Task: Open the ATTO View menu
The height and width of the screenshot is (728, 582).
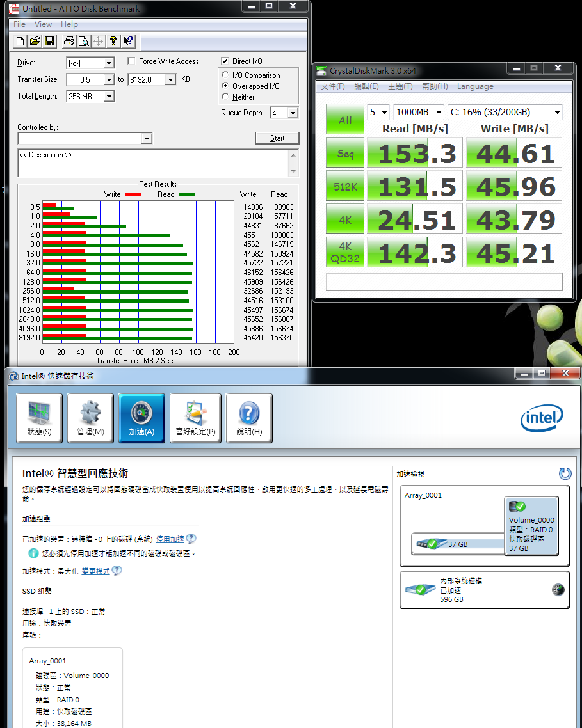Action: [x=44, y=24]
